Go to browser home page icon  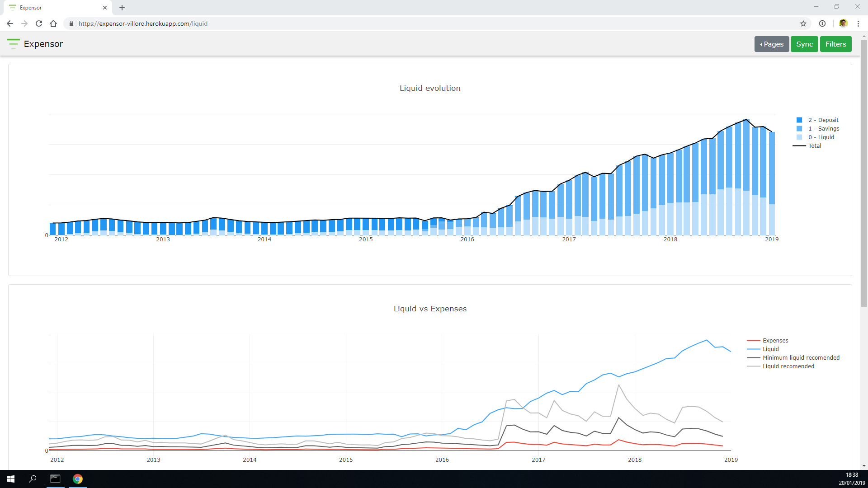pyautogui.click(x=53, y=23)
